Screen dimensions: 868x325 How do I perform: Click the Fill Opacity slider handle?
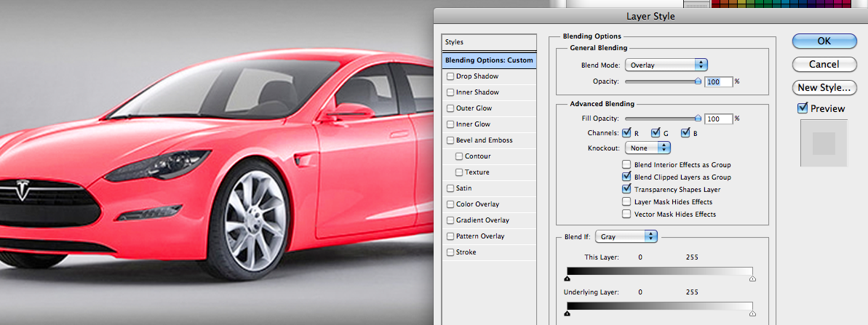tap(698, 119)
